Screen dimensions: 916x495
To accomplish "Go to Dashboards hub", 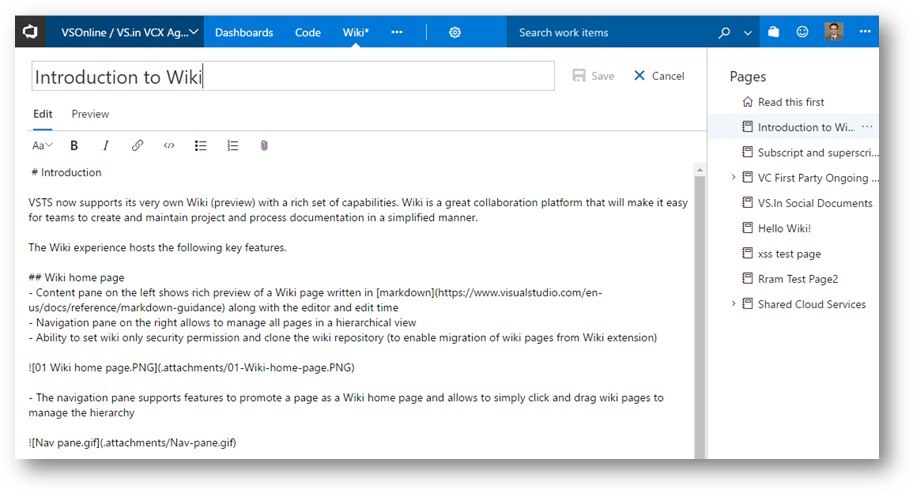I will 244,33.
